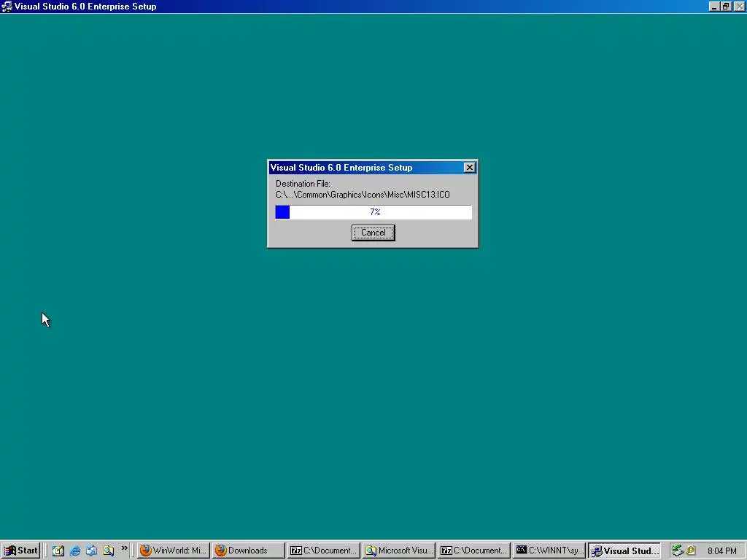Click the setup icon in main title bar
The height and width of the screenshot is (560, 747).
pos(7,7)
